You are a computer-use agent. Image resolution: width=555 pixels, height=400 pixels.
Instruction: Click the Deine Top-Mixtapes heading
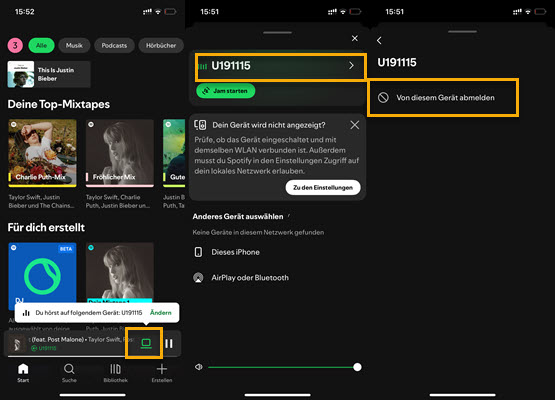[x=59, y=104]
